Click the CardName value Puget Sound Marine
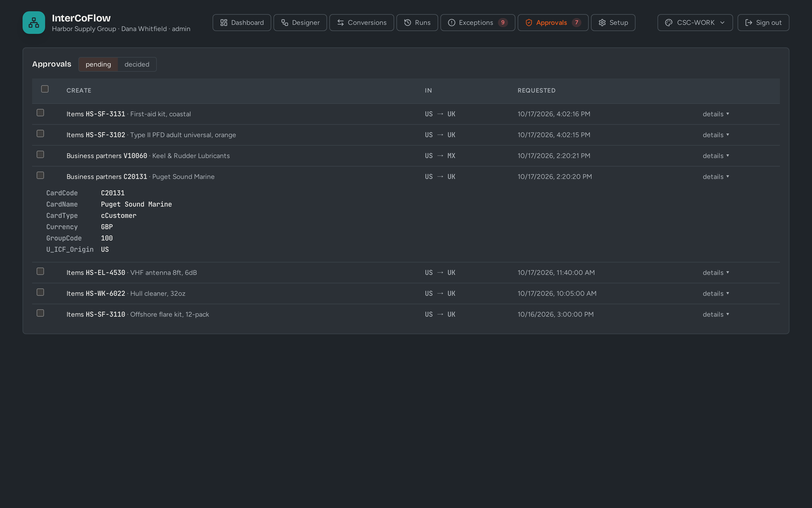 point(136,204)
